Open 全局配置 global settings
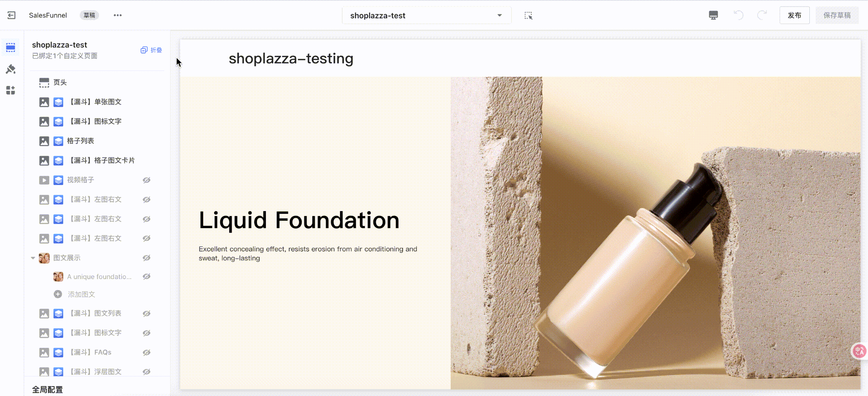868x396 pixels. (48, 389)
